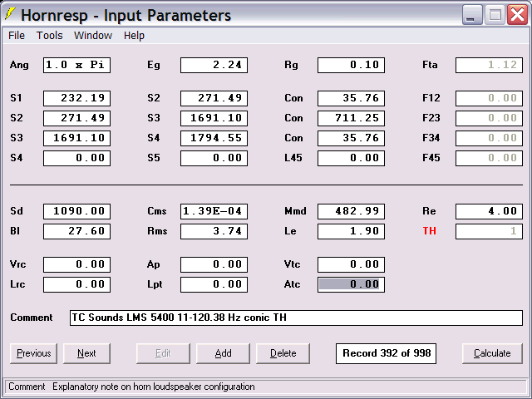The width and height of the screenshot is (532, 399).
Task: Select the Bl field with 27.60
Action: [76, 231]
